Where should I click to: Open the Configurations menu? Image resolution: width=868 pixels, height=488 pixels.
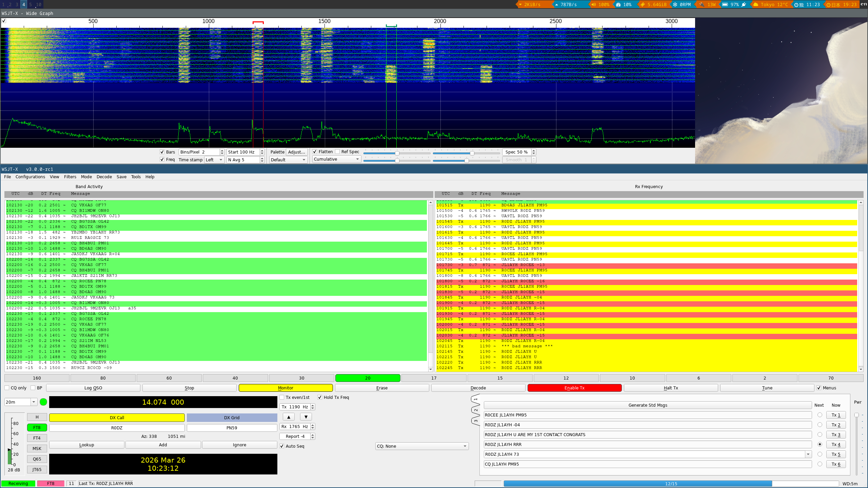[x=30, y=177]
